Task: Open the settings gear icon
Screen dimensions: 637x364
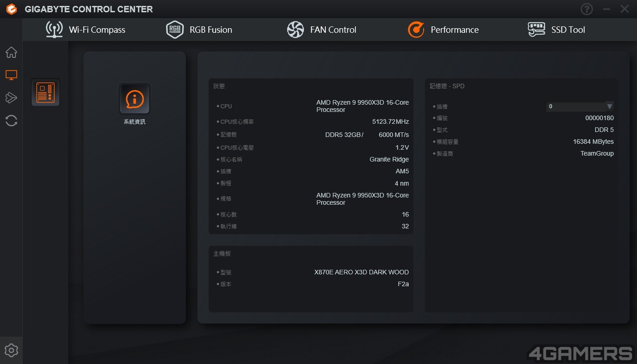Action: [x=11, y=350]
